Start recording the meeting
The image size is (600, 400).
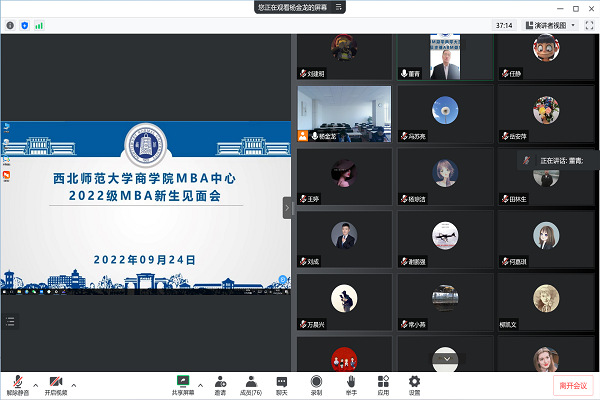[316, 382]
